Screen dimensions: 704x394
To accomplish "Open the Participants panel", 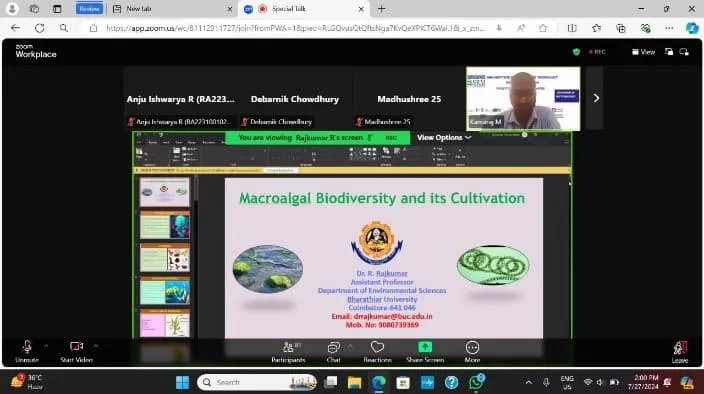I will tap(288, 351).
